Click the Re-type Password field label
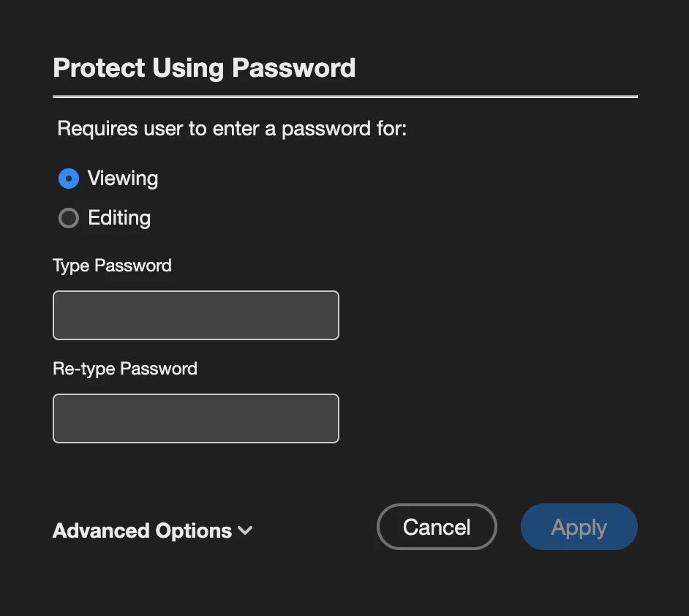 pos(125,369)
